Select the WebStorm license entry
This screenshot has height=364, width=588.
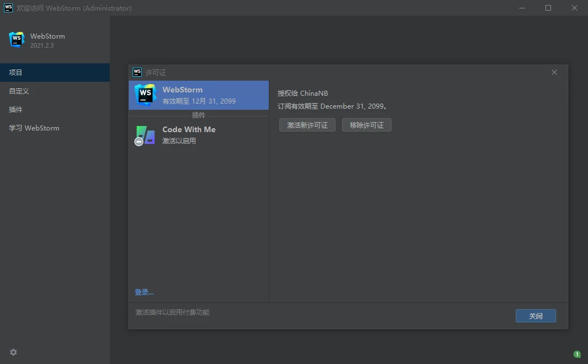point(199,95)
